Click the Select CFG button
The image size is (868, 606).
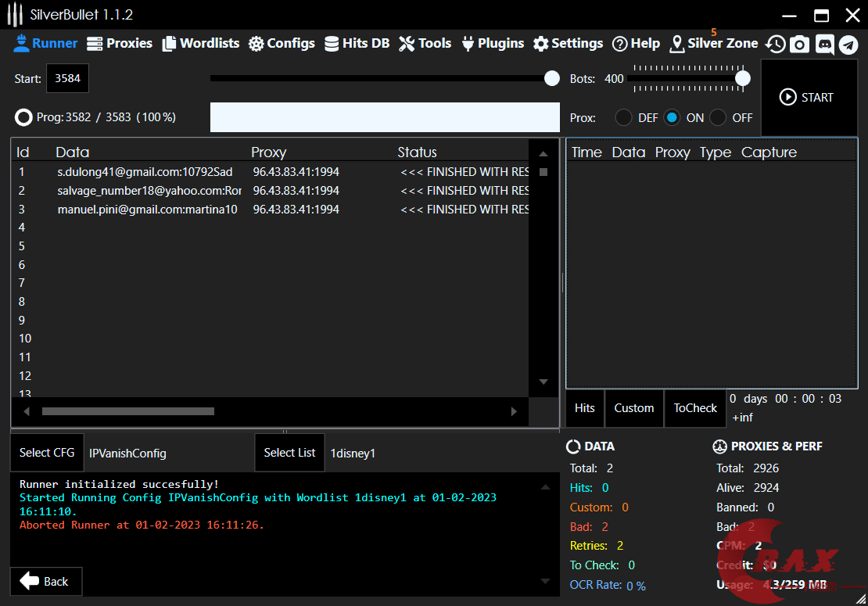point(47,453)
